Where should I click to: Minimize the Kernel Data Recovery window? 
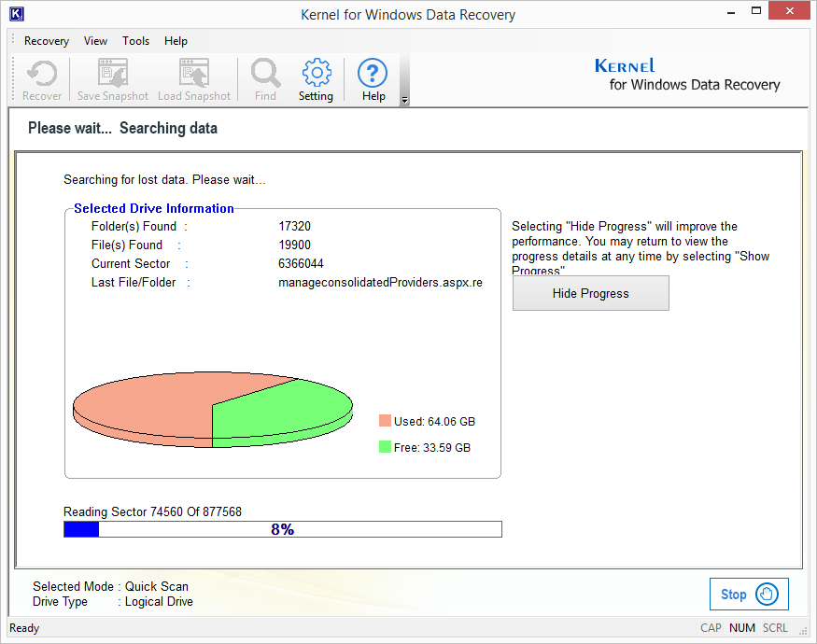coord(731,11)
